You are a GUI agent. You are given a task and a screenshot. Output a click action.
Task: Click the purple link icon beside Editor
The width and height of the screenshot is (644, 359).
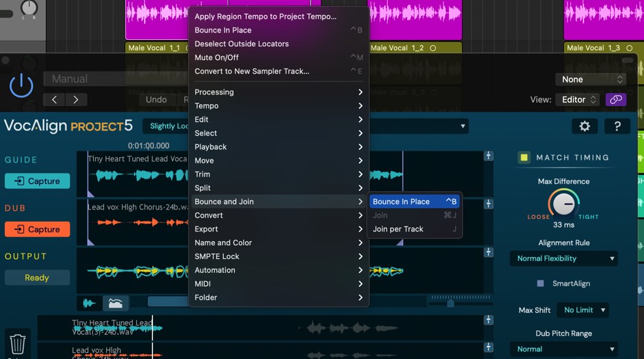[616, 99]
